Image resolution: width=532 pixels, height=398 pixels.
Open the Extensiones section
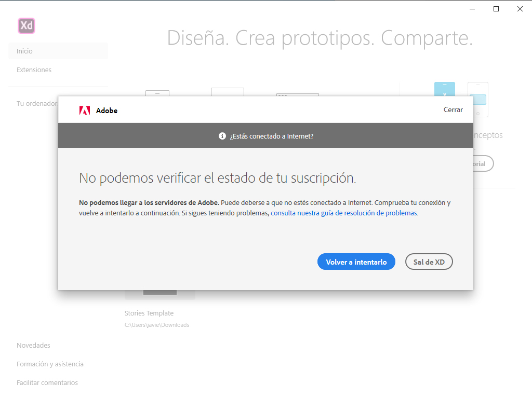34,70
